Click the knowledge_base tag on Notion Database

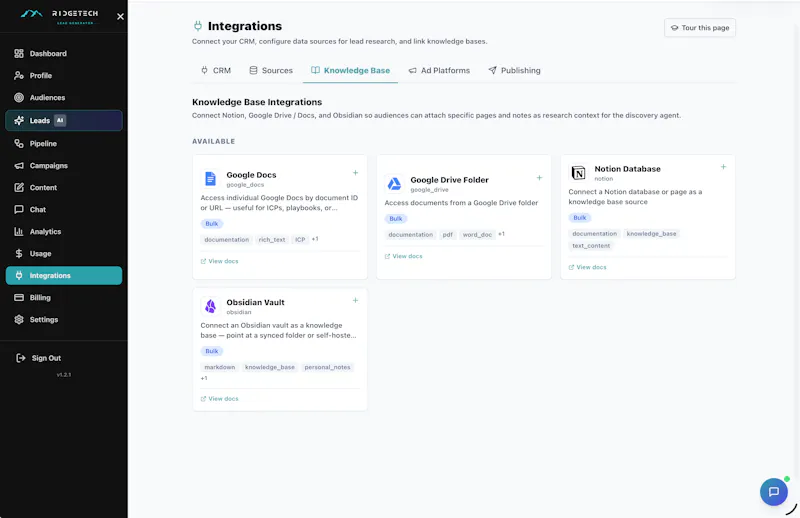(651, 234)
